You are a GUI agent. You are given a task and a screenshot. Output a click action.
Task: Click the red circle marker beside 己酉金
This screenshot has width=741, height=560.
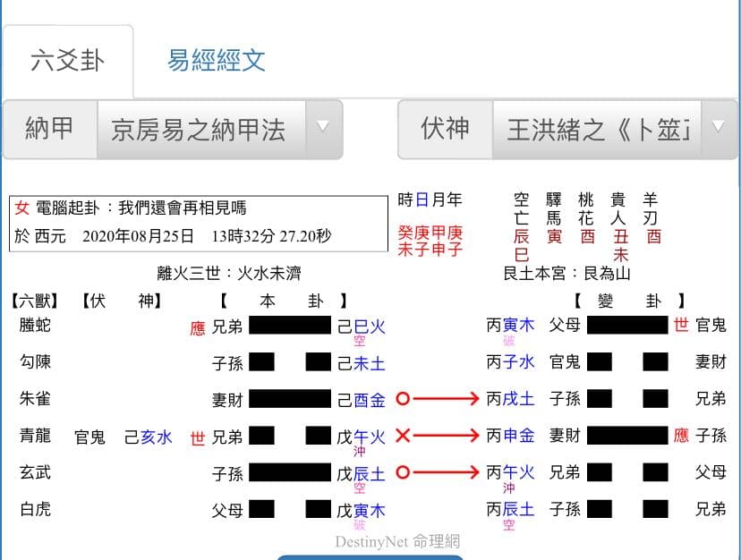403,399
